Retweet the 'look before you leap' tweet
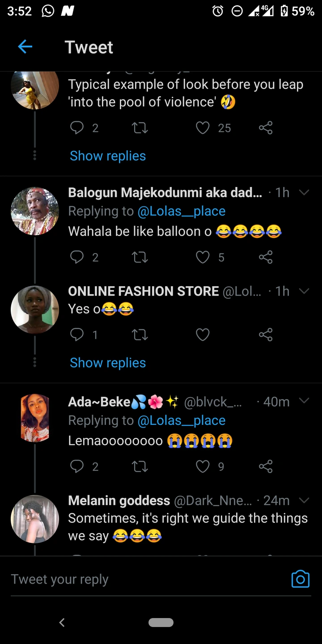This screenshot has width=322, height=644. tap(140, 128)
